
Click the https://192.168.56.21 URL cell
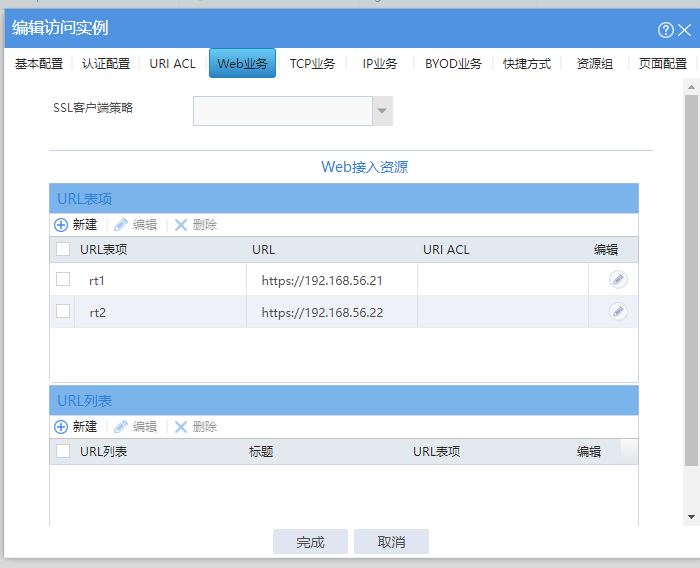tap(332, 280)
